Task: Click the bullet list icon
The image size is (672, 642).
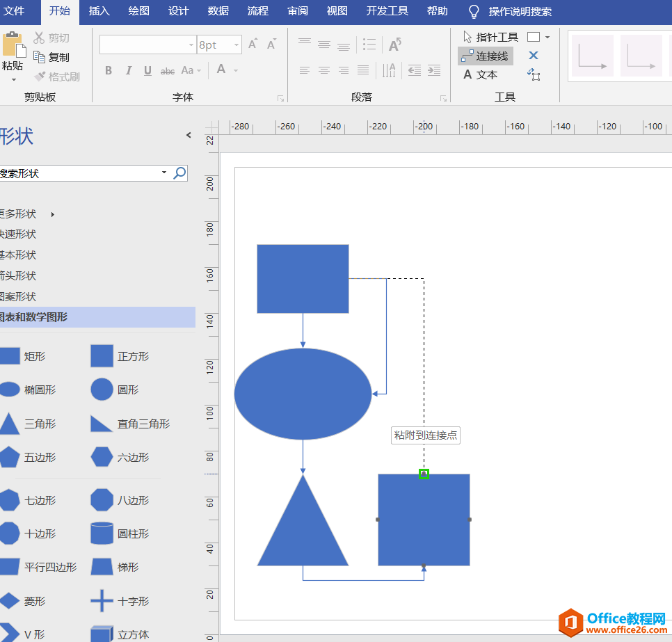Action: click(369, 45)
